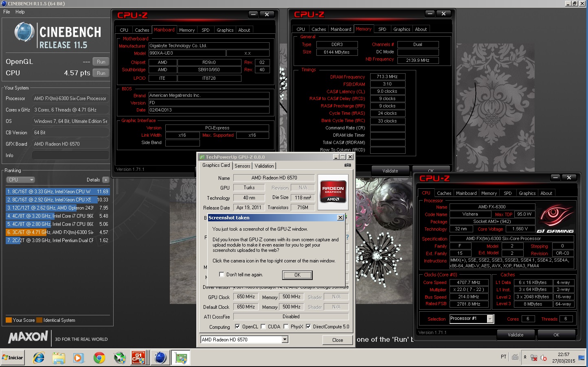Click the Core Speed 4707.7 MHz value
This screenshot has width=588, height=367.
(x=469, y=282)
